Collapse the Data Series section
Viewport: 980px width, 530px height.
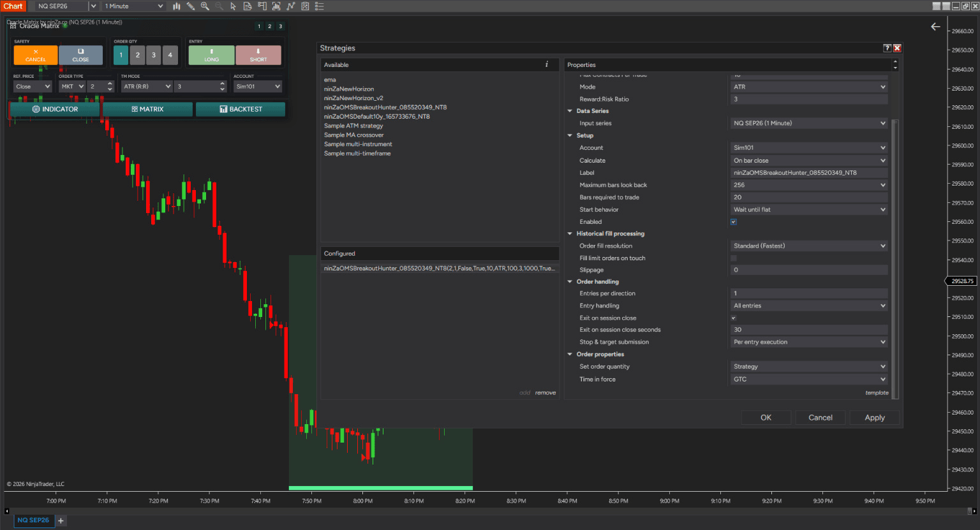click(570, 111)
